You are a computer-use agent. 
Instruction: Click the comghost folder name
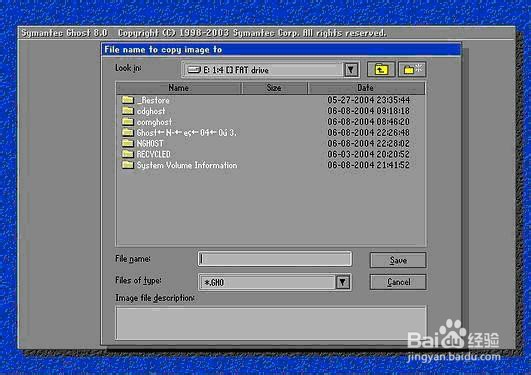154,122
